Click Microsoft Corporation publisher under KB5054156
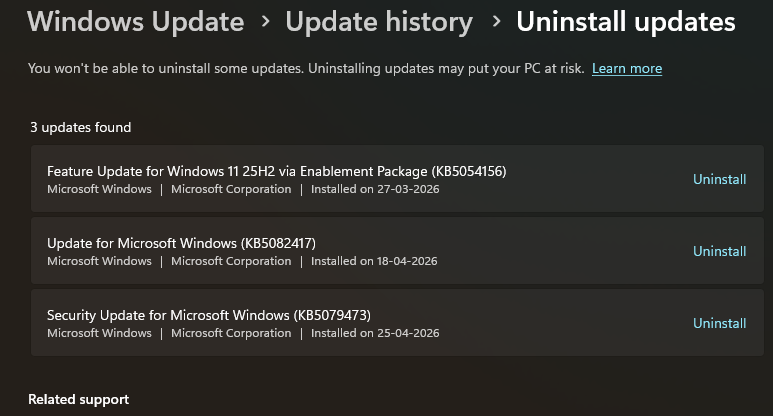 coord(231,189)
